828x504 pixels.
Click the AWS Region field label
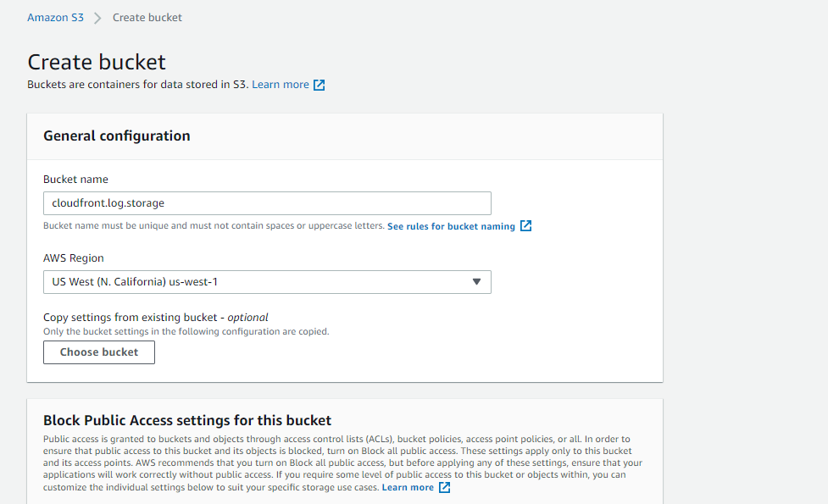[x=74, y=258]
